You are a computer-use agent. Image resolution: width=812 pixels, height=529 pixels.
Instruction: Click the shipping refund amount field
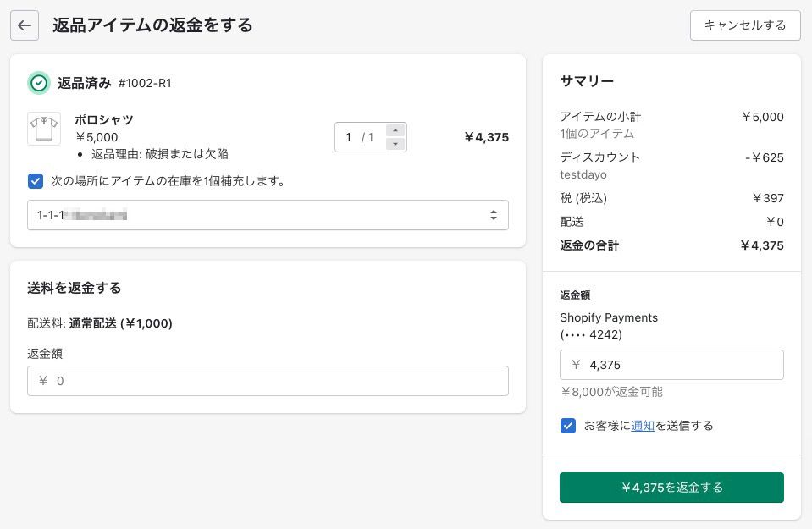[x=268, y=381]
